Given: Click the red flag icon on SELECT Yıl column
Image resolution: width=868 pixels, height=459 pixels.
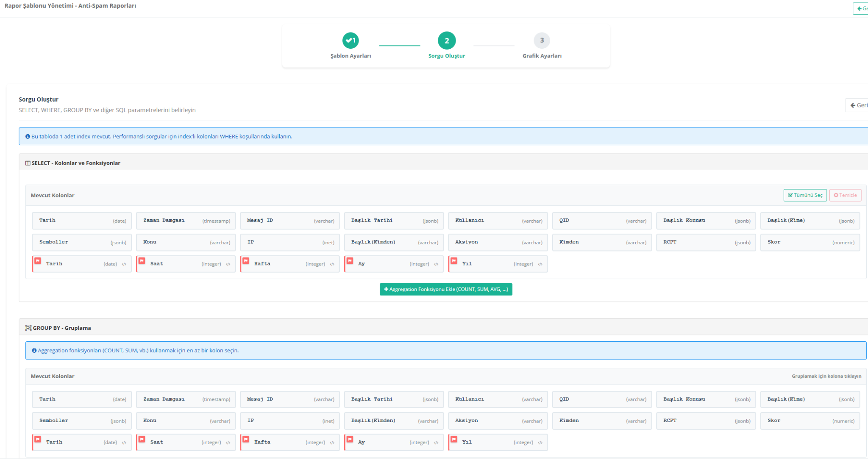Looking at the screenshot, I should point(454,261).
